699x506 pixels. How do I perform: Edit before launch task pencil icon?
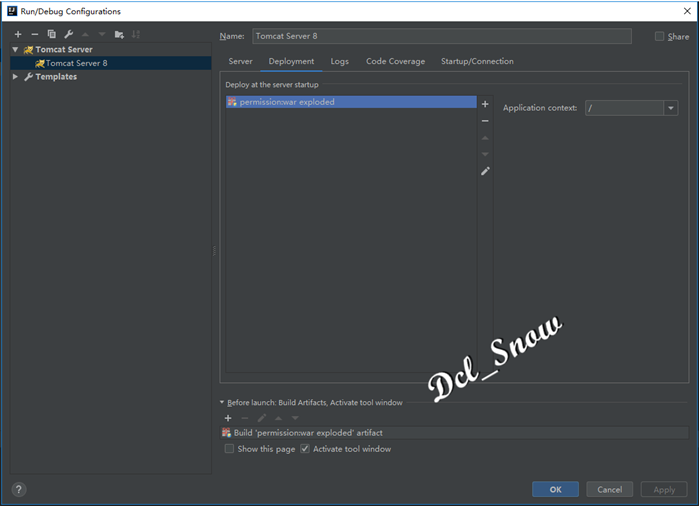point(262,418)
